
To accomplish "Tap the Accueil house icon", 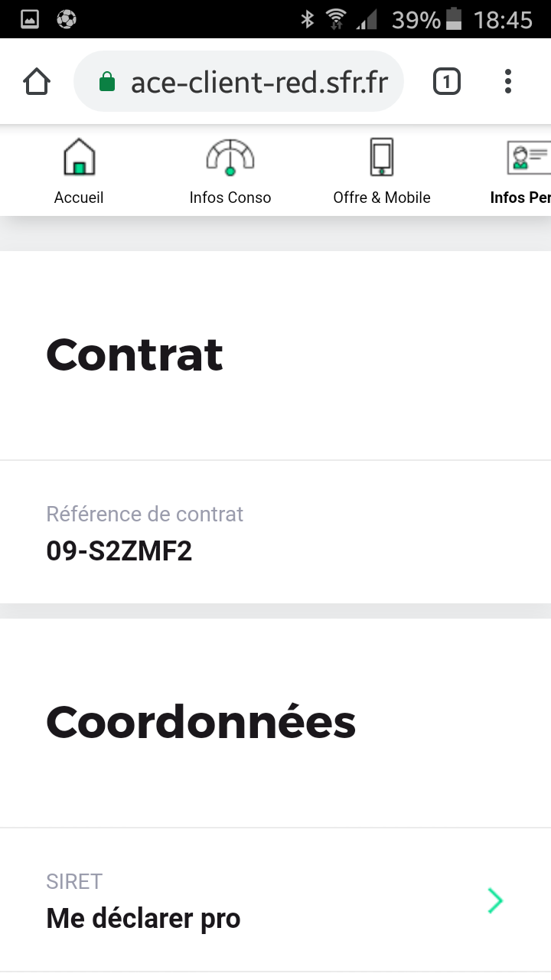I will (x=79, y=158).
